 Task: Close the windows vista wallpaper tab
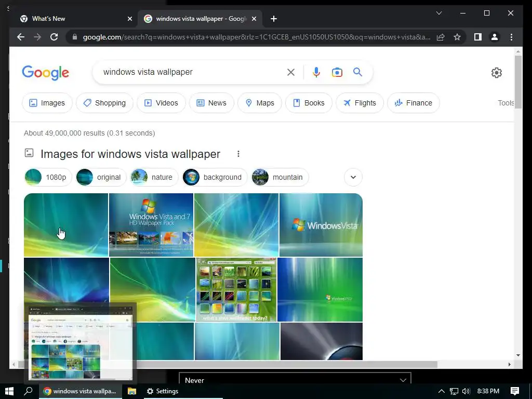pyautogui.click(x=254, y=19)
